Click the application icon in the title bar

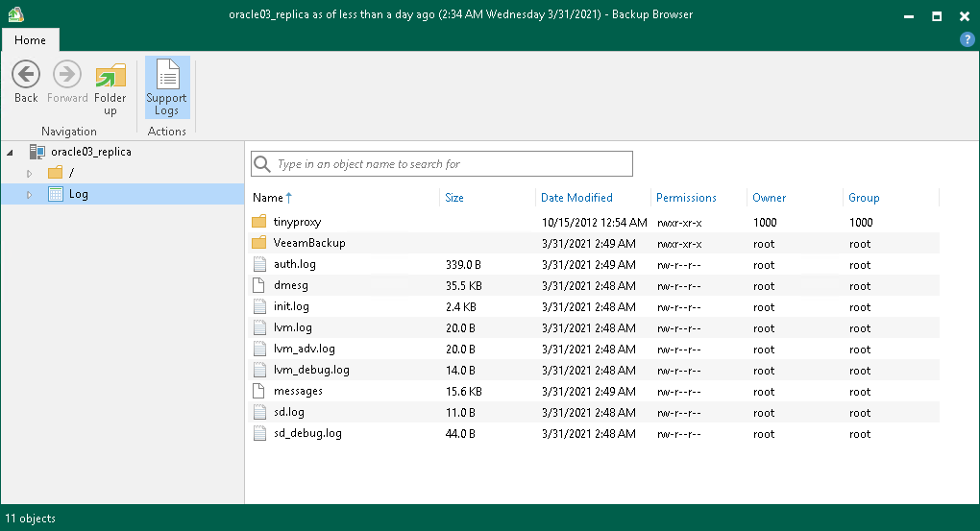point(14,14)
